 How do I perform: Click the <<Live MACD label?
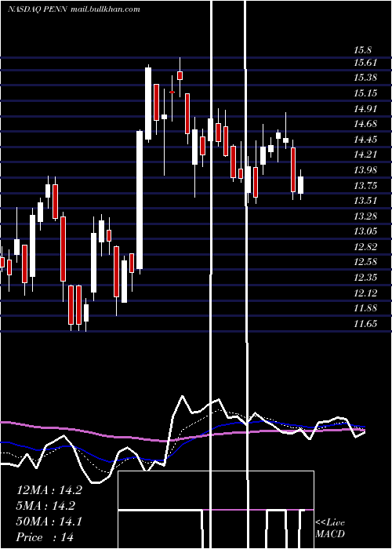(330, 529)
